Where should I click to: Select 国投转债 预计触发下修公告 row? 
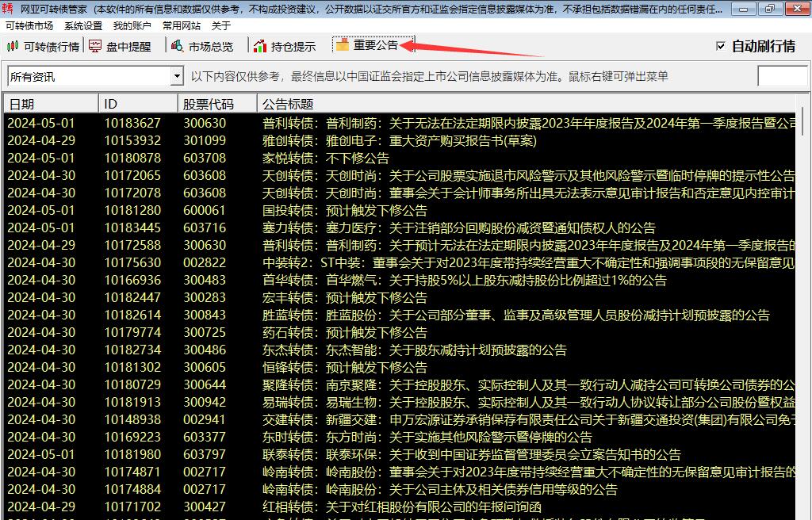point(400,210)
